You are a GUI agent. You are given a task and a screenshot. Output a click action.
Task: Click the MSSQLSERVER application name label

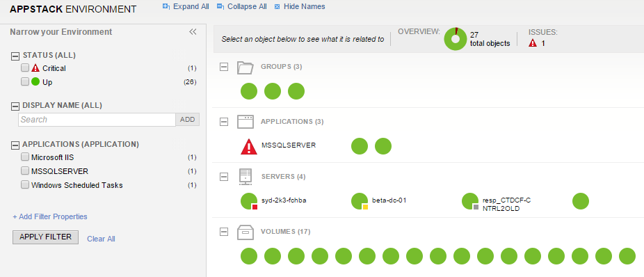pyautogui.click(x=289, y=145)
